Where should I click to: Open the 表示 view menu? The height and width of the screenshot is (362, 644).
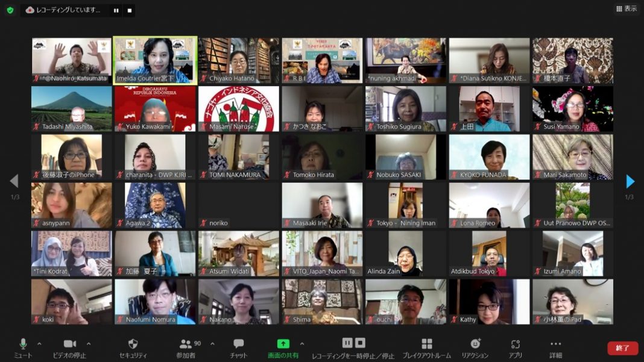pos(627,9)
